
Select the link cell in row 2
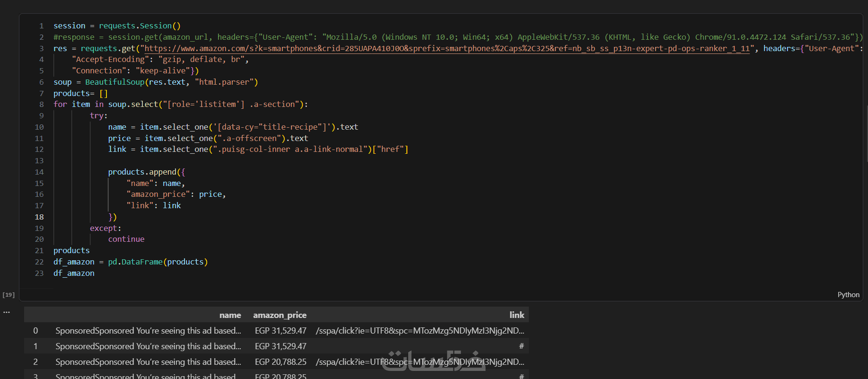(x=420, y=362)
